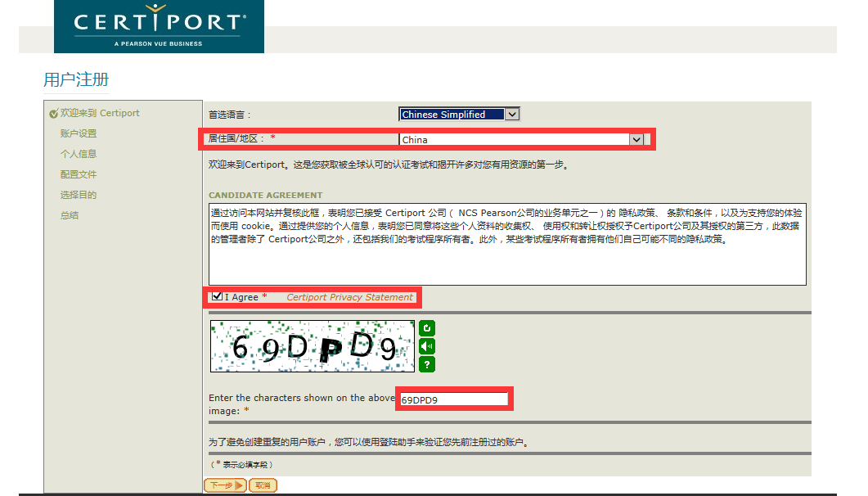Open the China country dropdown arrow
The width and height of the screenshot is (868, 496).
click(x=636, y=139)
